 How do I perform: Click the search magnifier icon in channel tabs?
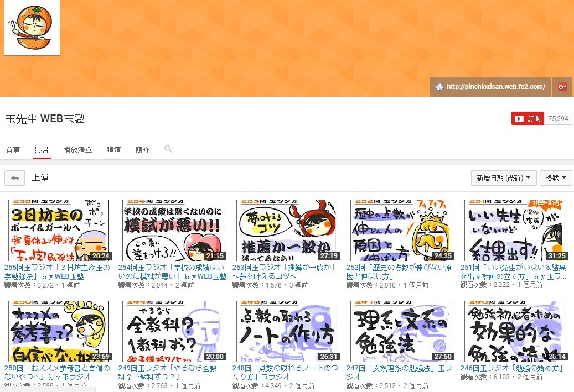pyautogui.click(x=168, y=149)
